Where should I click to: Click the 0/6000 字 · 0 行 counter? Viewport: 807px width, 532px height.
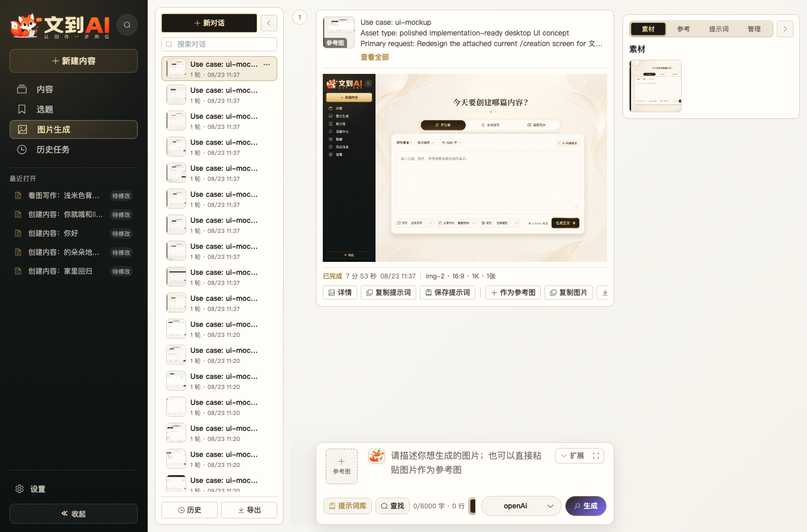tap(439, 506)
